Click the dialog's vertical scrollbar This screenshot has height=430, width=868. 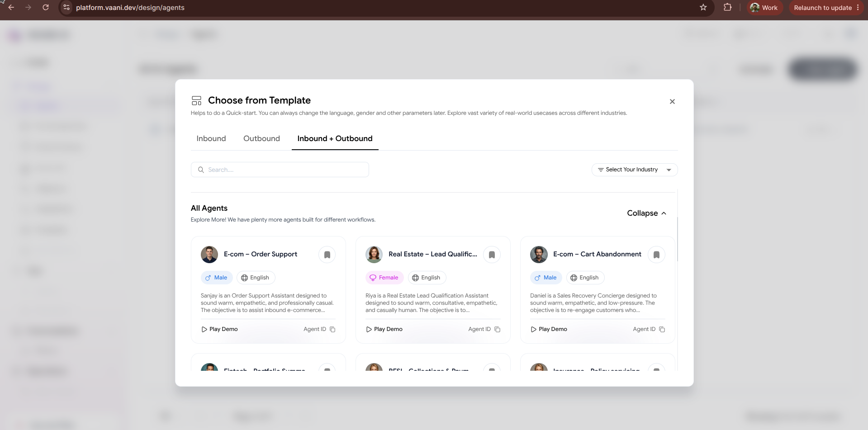(x=677, y=239)
